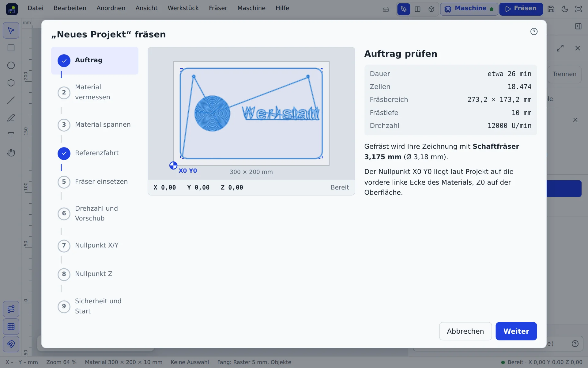Image resolution: width=588 pixels, height=368 pixels.
Task: Select the hexagon polygon tool
Action: [11, 83]
